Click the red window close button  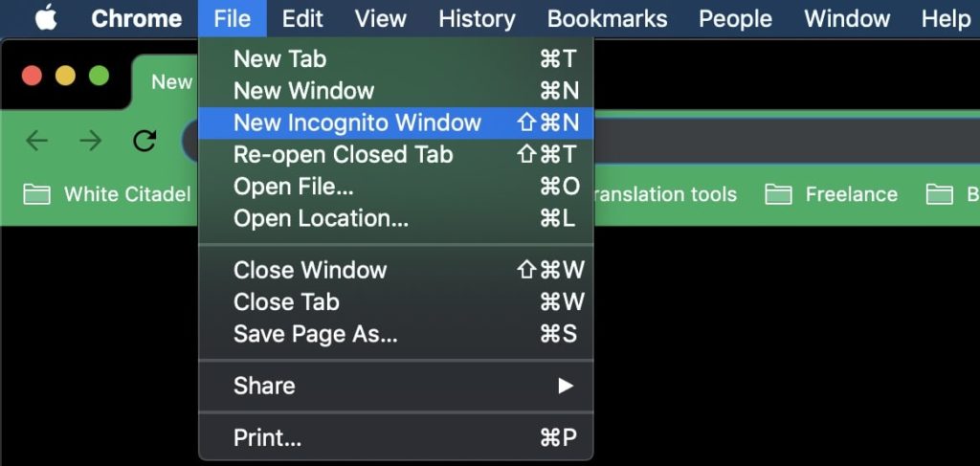pos(32,77)
